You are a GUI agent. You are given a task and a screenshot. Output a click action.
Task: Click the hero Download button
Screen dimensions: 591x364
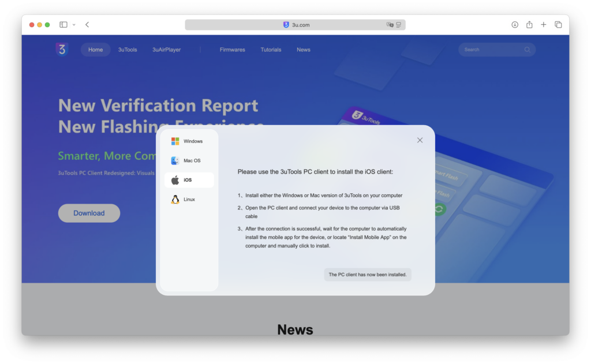pos(89,213)
